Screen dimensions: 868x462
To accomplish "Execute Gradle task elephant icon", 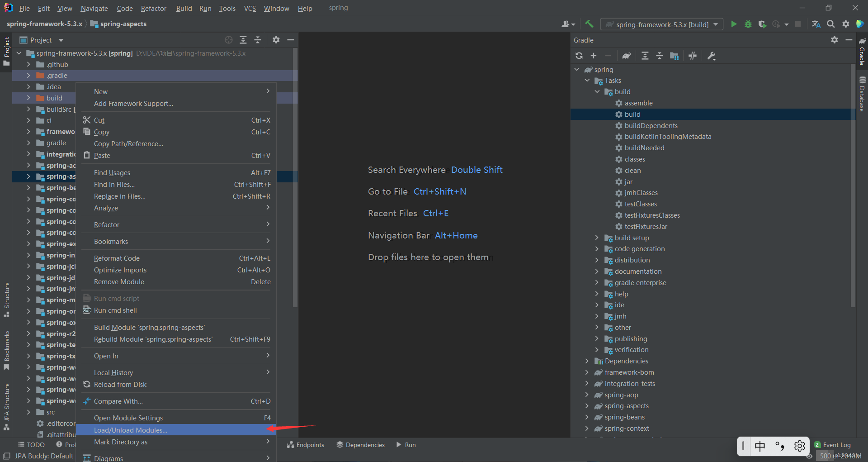I will pyautogui.click(x=626, y=56).
